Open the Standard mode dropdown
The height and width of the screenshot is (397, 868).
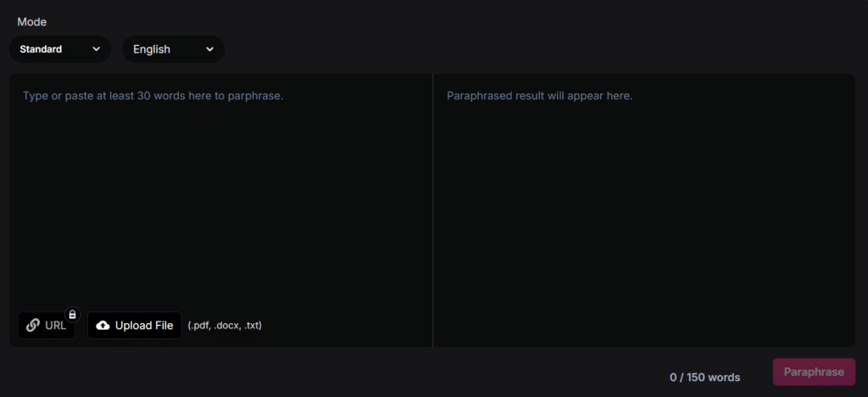pyautogui.click(x=60, y=49)
